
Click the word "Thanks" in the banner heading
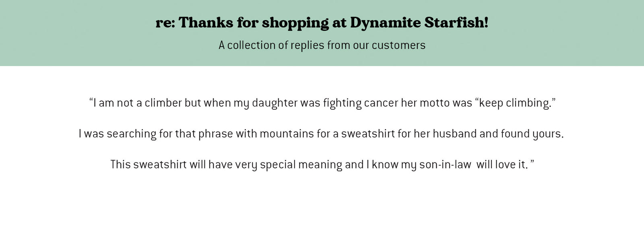click(x=206, y=23)
